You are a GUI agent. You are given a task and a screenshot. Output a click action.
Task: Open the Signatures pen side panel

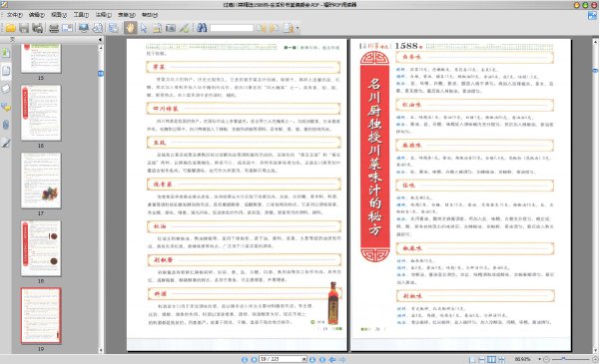[x=6, y=143]
